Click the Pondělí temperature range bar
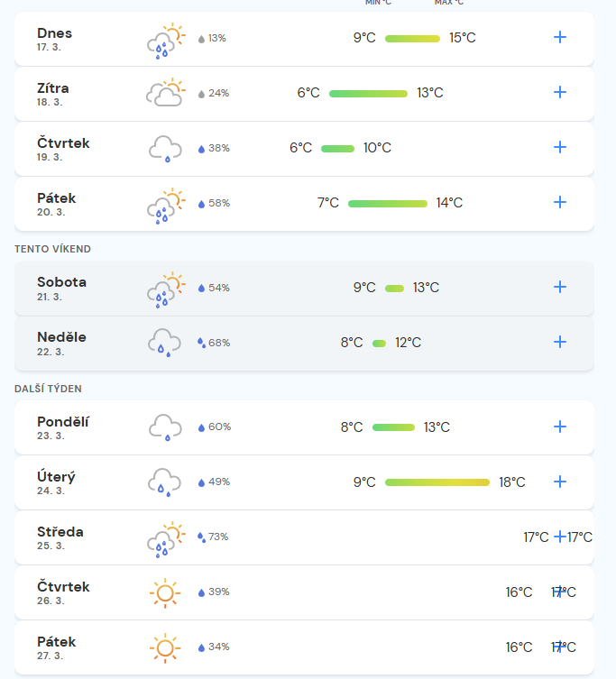This screenshot has height=679, width=616. pos(393,427)
